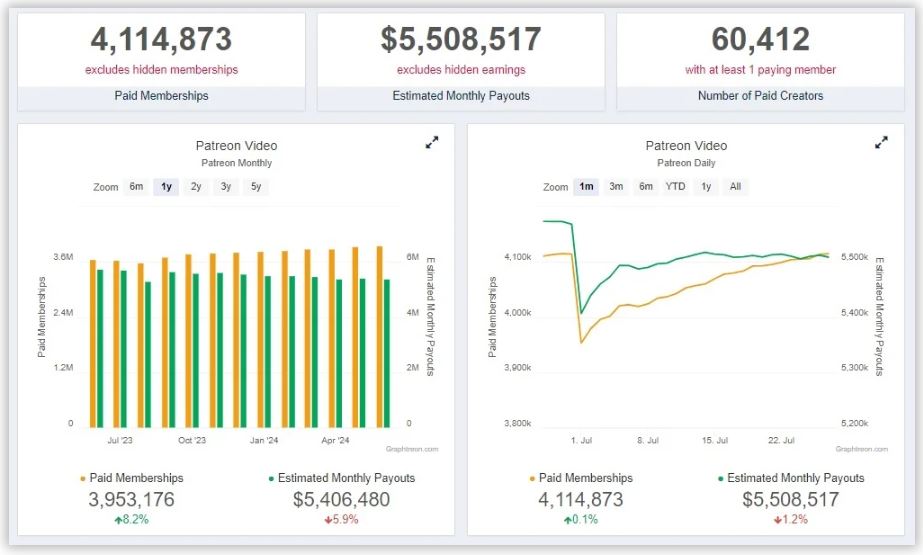Toggle Paid Memberships series in monthly legend
Viewport: 923px width, 555px height.
[x=132, y=478]
